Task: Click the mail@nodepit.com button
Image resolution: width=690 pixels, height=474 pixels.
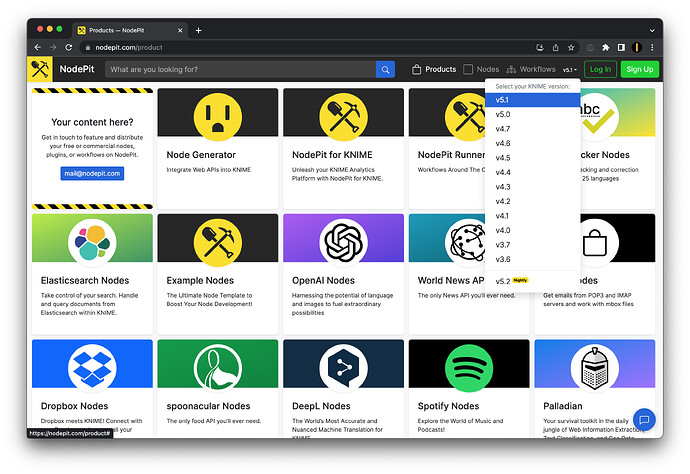Action: (92, 173)
